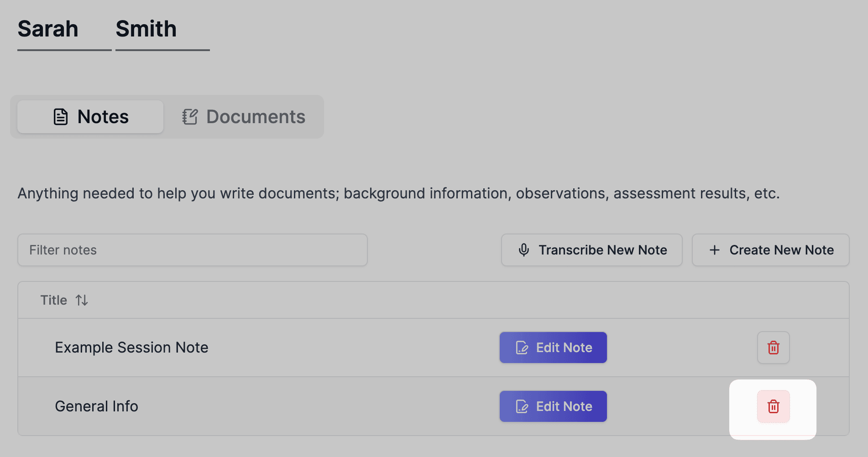Viewport: 868px width, 457px height.
Task: Open Edit Note for General Info
Action: (x=553, y=406)
